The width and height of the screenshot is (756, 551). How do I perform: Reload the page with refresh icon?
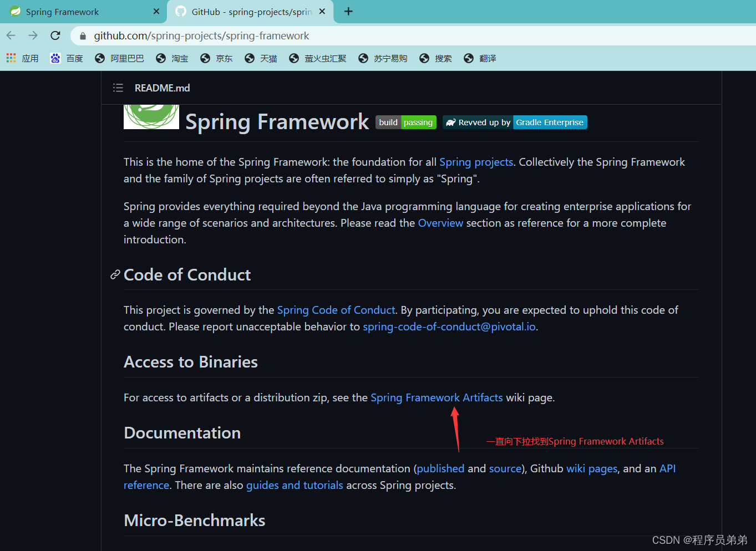55,35
